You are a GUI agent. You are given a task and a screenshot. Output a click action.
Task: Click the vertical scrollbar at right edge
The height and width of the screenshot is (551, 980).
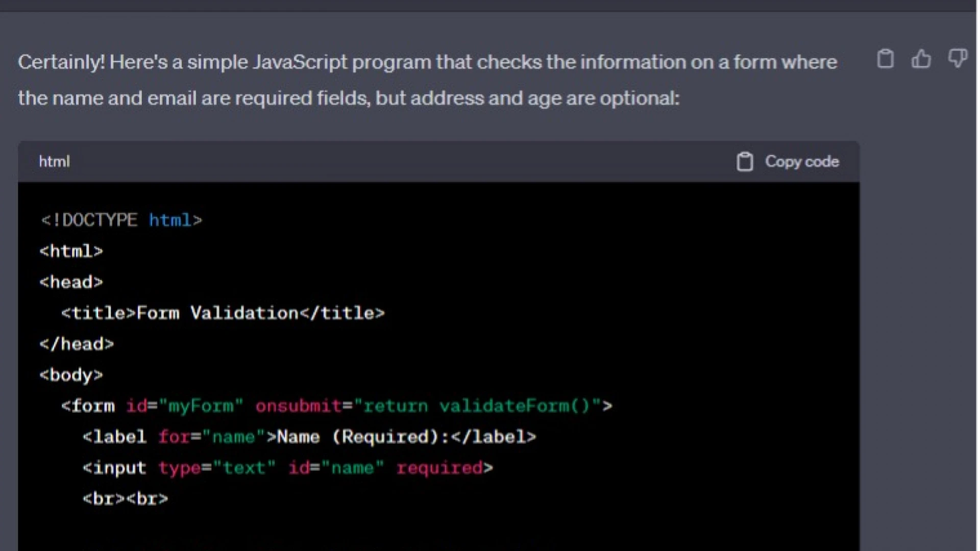tap(977, 275)
